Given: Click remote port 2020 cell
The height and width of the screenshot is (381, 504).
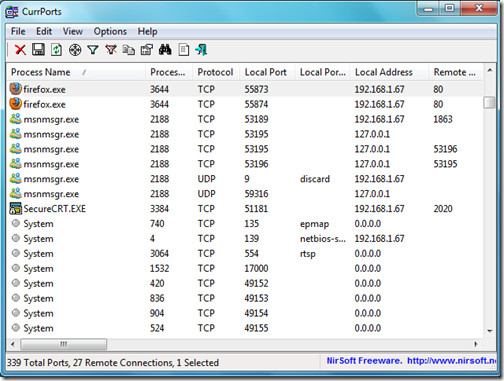Looking at the screenshot, I should tap(443, 209).
